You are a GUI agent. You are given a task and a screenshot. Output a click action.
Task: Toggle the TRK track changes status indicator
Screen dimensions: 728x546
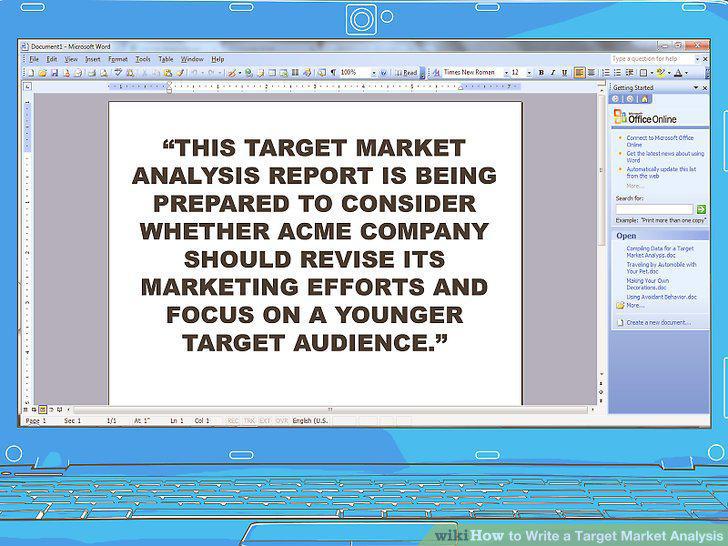(x=249, y=421)
